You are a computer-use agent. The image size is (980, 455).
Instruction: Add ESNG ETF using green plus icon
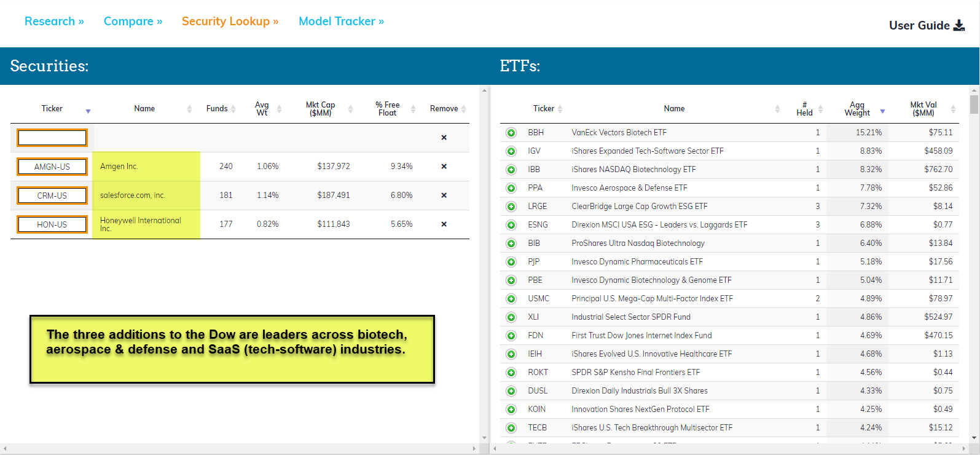point(511,225)
